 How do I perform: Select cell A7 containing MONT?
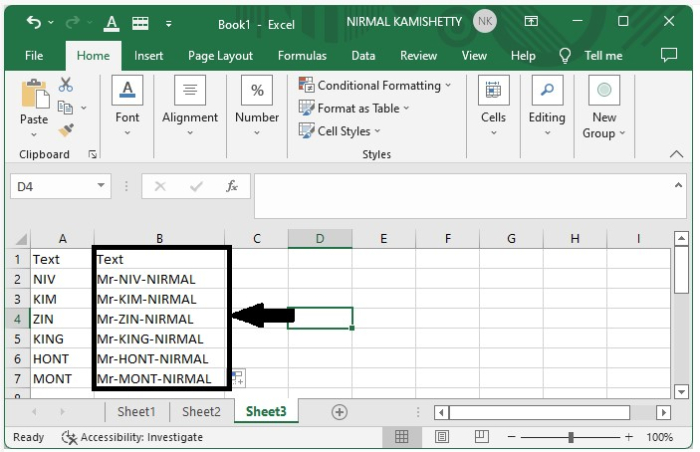[x=61, y=379]
